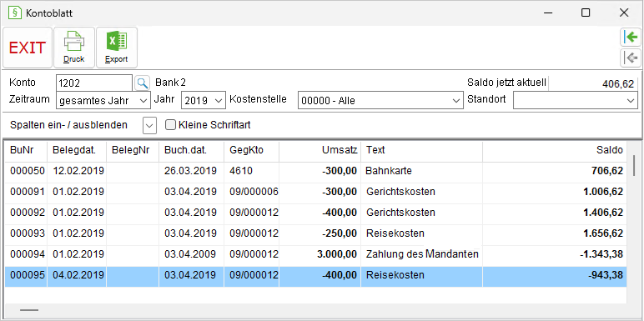Select booking row 000091

coord(316,192)
